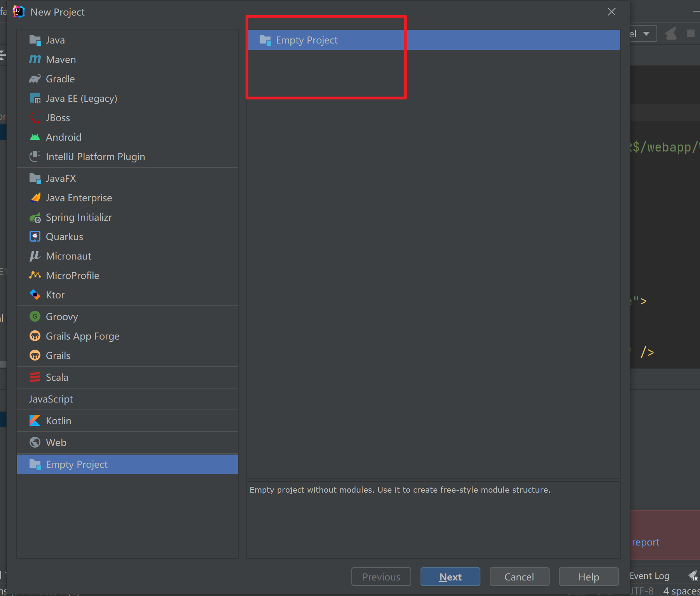Click the 4 spaces indent status entry
The height and width of the screenshot is (596, 700).
[x=681, y=591]
